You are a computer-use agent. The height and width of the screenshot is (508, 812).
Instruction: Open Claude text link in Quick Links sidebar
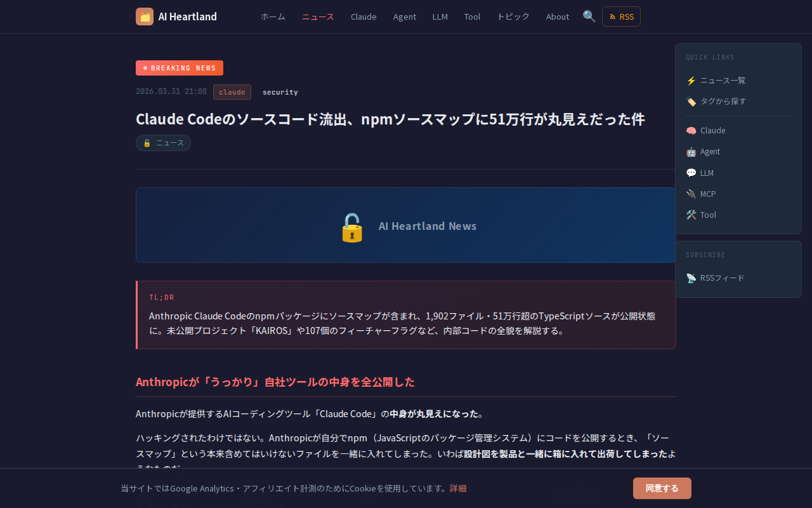pos(713,131)
